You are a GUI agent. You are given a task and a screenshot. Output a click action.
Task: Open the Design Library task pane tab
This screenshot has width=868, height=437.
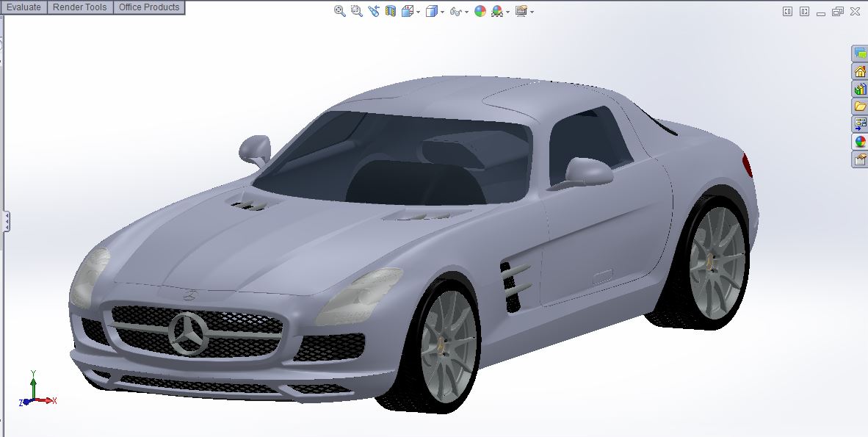(860, 89)
